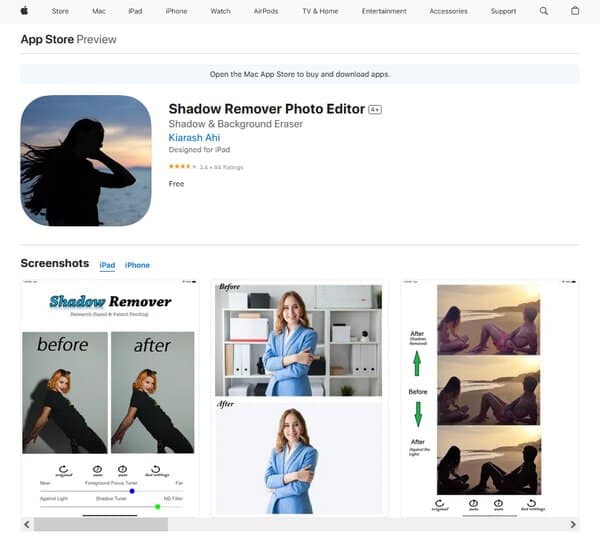The width and height of the screenshot is (600, 538).
Task: Click the scrollbar right arrow
Action: pos(572,524)
